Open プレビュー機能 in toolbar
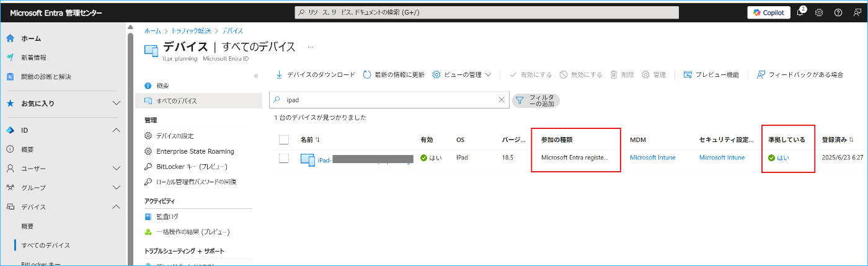Viewport: 868px width, 266px height. [711, 74]
